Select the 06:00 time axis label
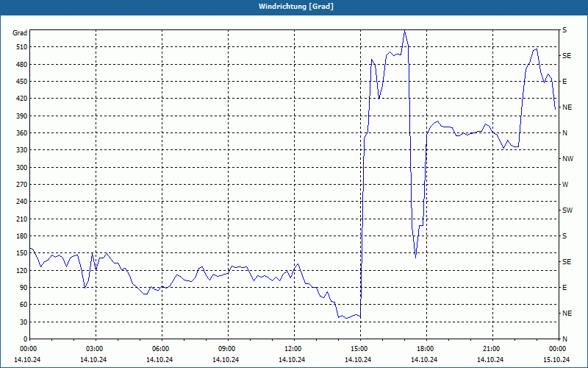The height and width of the screenshot is (368, 588). coord(159,349)
